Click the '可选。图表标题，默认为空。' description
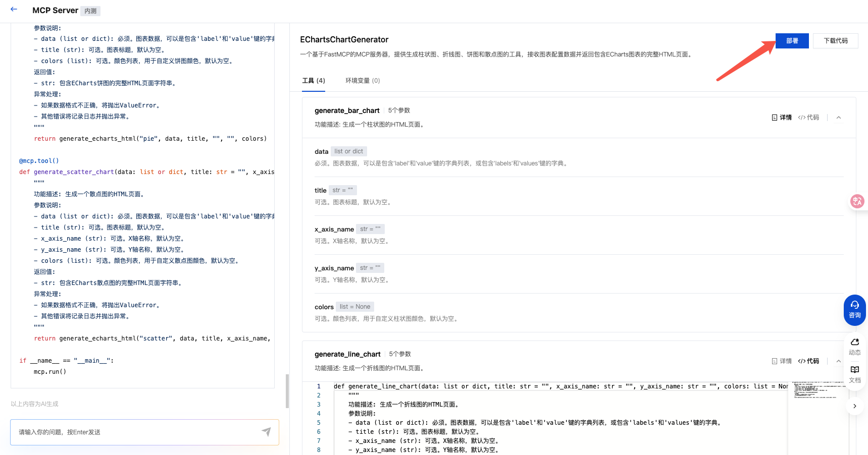The image size is (868, 455). point(354,202)
